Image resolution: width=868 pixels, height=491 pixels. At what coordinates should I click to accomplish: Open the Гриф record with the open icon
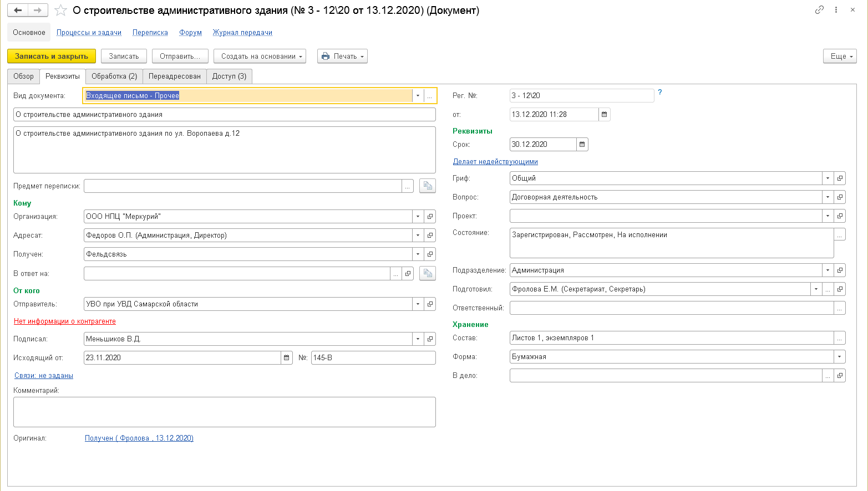pyautogui.click(x=840, y=178)
